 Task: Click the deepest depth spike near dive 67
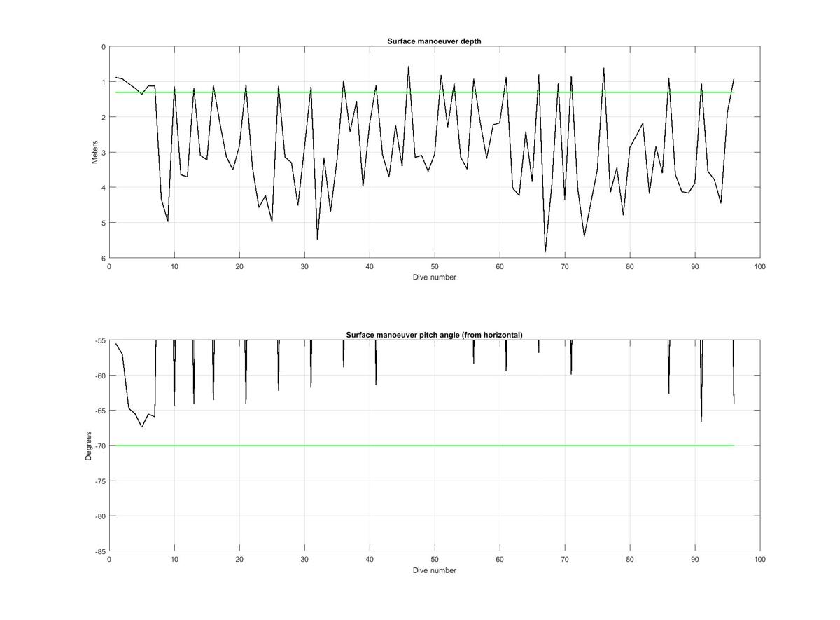[545, 251]
